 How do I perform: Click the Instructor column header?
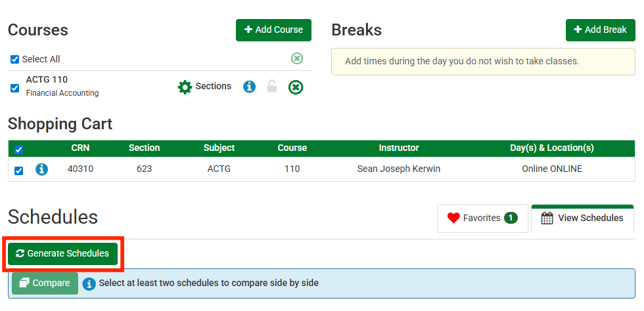pos(398,148)
